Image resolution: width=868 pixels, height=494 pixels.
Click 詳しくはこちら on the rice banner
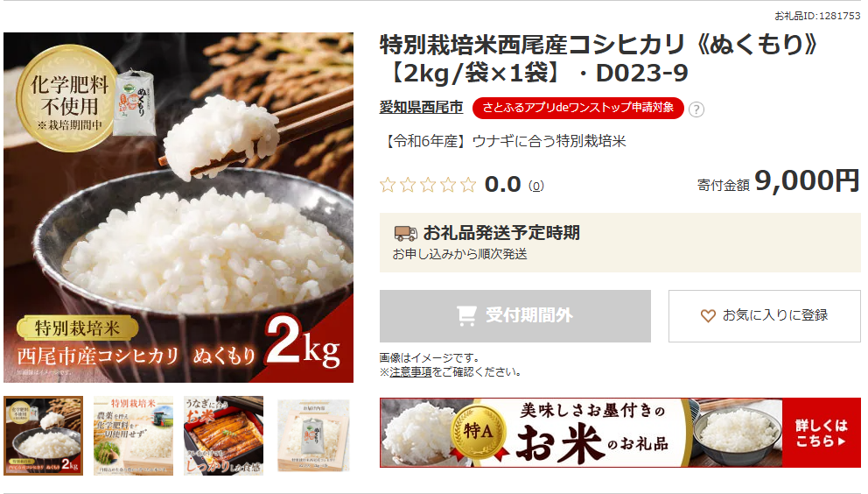tap(821, 433)
